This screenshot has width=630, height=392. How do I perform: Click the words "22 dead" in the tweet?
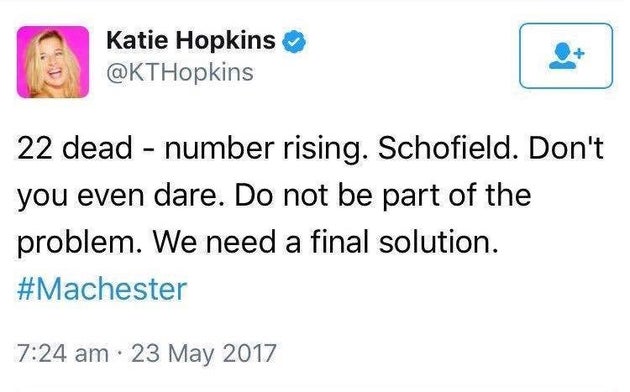[75, 148]
